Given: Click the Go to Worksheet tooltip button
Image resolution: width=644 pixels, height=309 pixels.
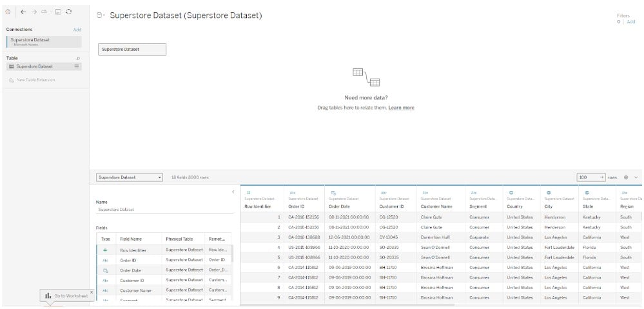Looking at the screenshot, I should tap(67, 296).
